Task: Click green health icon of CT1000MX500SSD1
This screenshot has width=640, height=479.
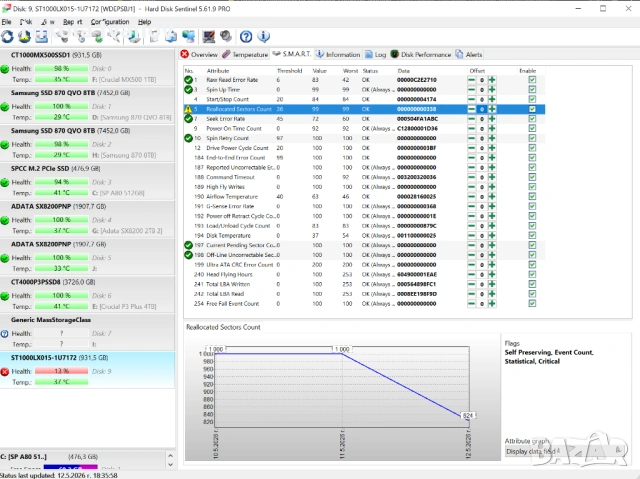Action: pyautogui.click(x=5, y=69)
